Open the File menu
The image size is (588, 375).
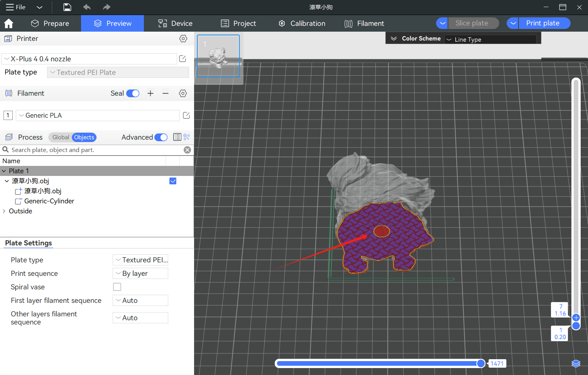click(16, 7)
